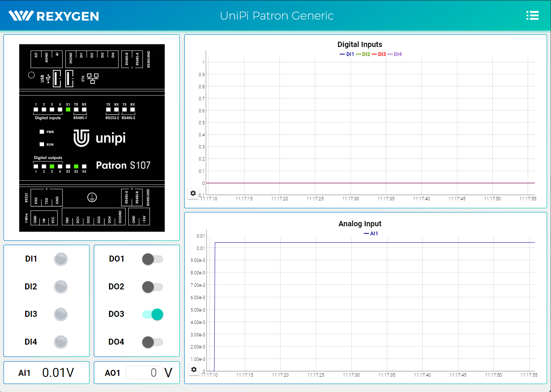This screenshot has width=551, height=392.
Task: Click the X1 green LED on device image
Action: pos(68,110)
